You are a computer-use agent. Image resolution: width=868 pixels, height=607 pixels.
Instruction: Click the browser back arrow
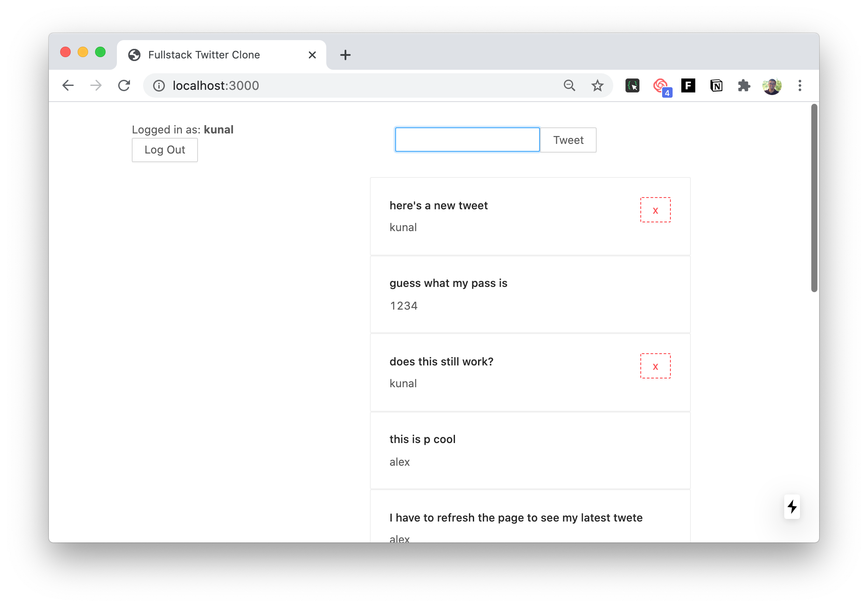(68, 85)
